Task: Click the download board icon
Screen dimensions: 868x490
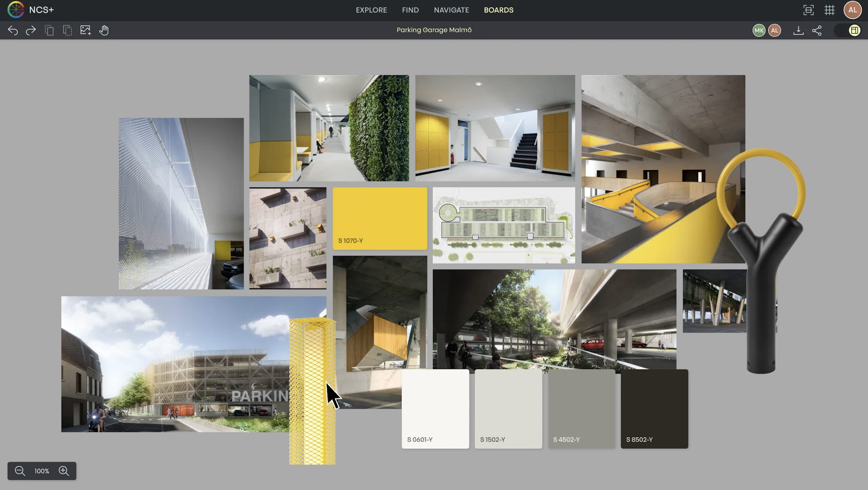Action: (798, 30)
